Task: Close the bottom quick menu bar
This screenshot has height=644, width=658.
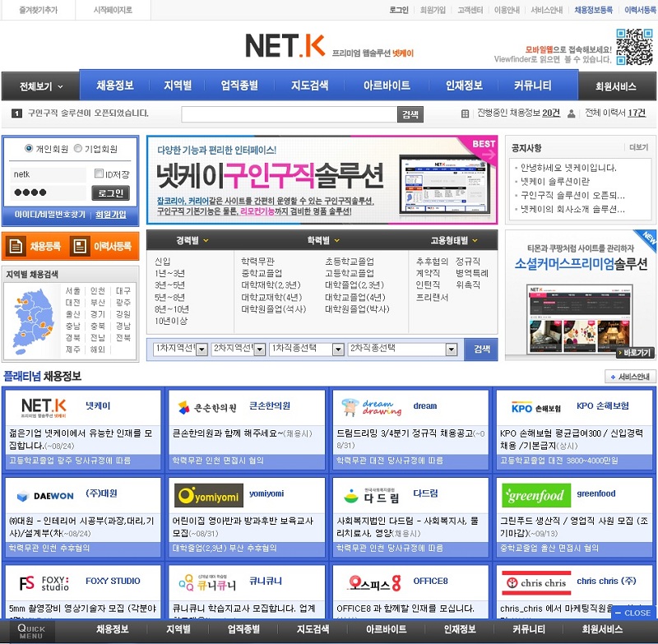Action: pos(634,613)
